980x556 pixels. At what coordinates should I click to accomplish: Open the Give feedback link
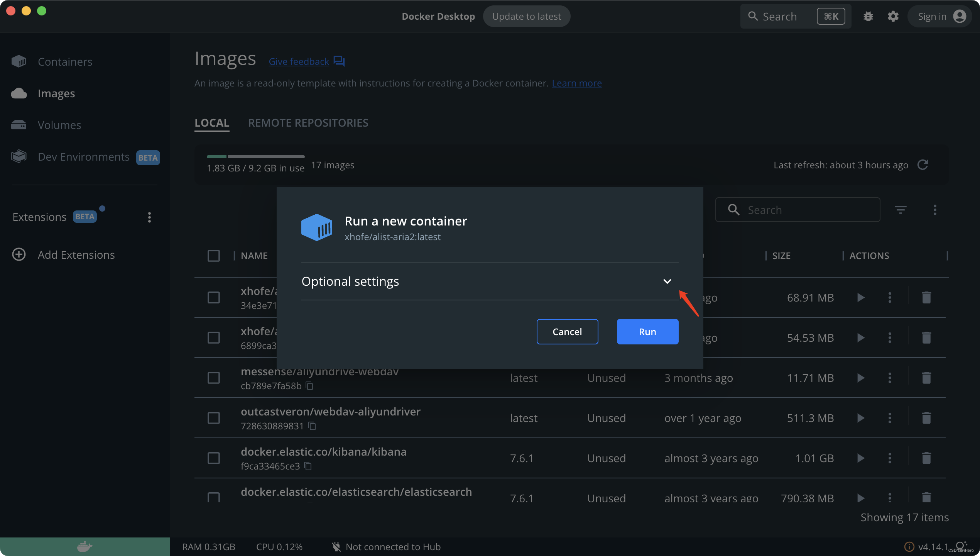[x=299, y=61]
